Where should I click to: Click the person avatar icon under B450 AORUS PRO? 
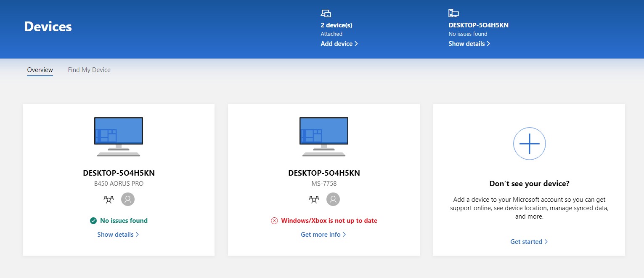pyautogui.click(x=128, y=199)
